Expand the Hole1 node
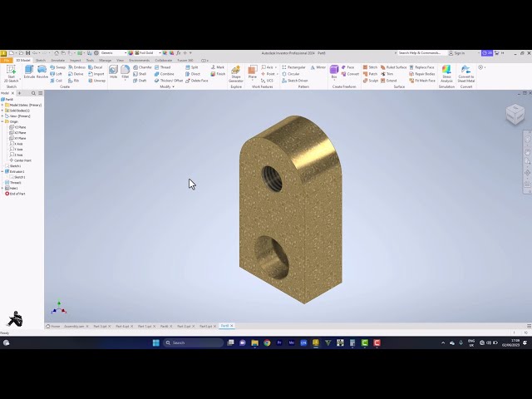Screen dimensions: 532x399 tap(2, 189)
